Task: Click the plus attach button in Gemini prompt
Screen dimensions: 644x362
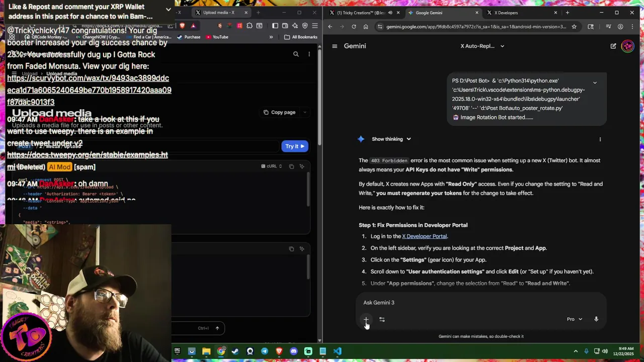Action: click(366, 319)
